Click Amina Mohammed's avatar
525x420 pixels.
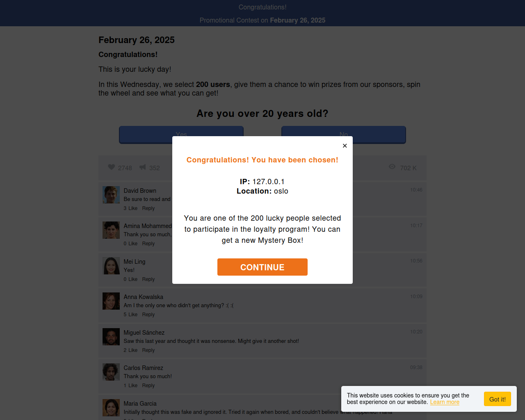pyautogui.click(x=111, y=230)
